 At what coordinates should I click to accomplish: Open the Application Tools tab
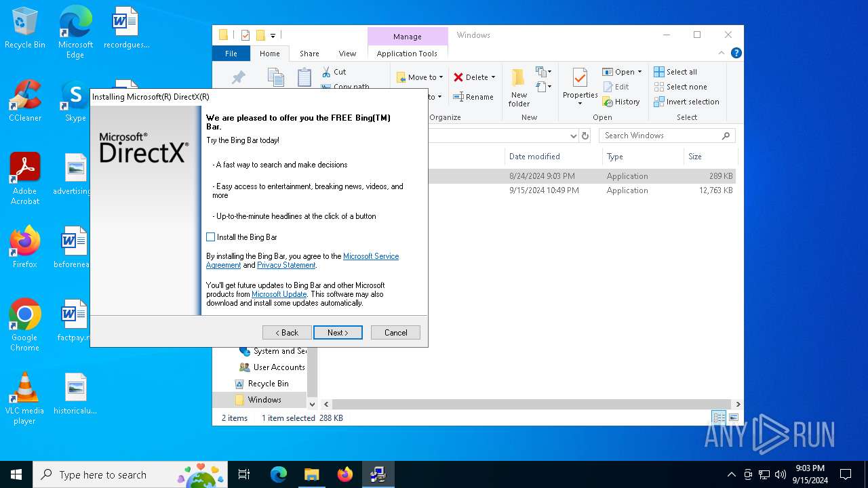(x=407, y=54)
